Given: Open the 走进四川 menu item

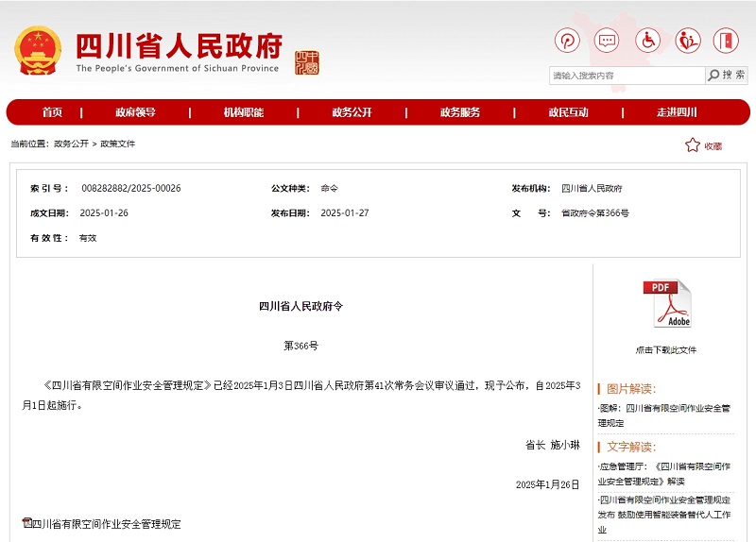Looking at the screenshot, I should [677, 112].
